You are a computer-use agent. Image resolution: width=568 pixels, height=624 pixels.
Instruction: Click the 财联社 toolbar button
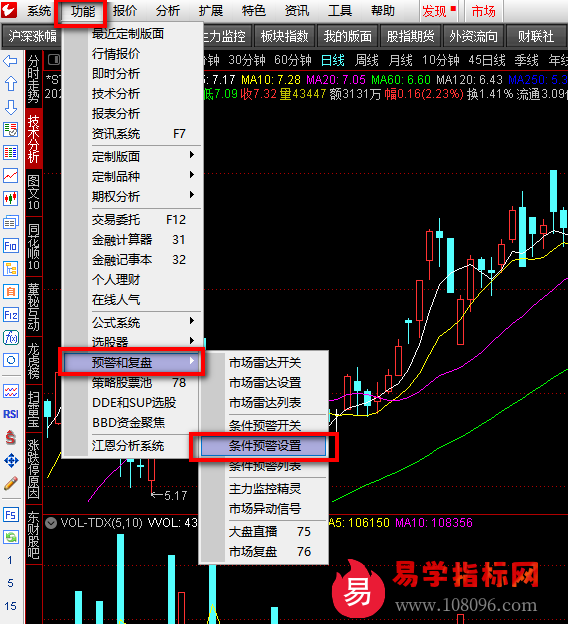click(x=536, y=36)
